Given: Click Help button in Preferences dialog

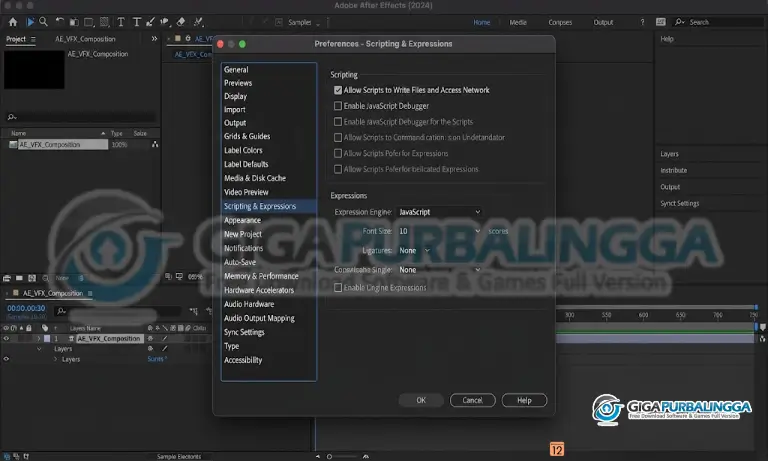Looking at the screenshot, I should tap(524, 400).
